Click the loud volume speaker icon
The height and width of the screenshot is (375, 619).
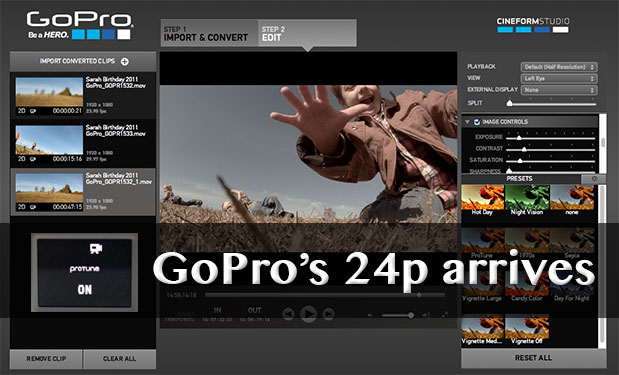(426, 315)
